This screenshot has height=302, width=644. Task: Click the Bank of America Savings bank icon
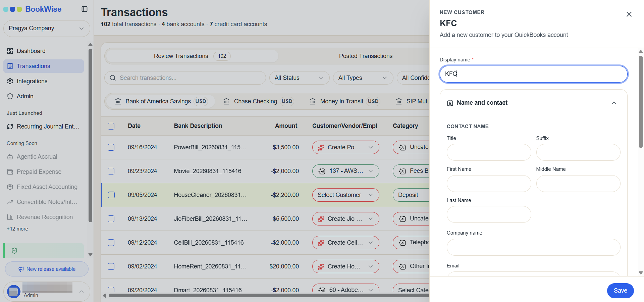coord(118,101)
